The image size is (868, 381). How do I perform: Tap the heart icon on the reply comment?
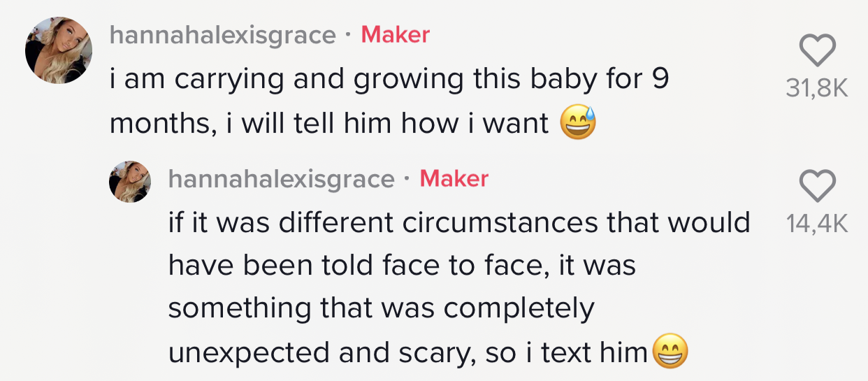[816, 185]
